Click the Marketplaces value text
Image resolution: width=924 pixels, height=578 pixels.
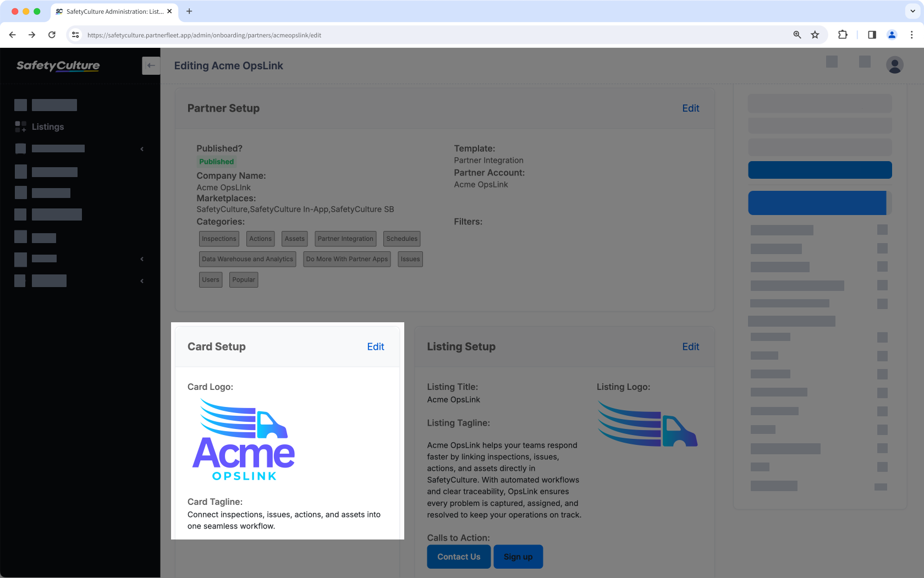coord(295,210)
